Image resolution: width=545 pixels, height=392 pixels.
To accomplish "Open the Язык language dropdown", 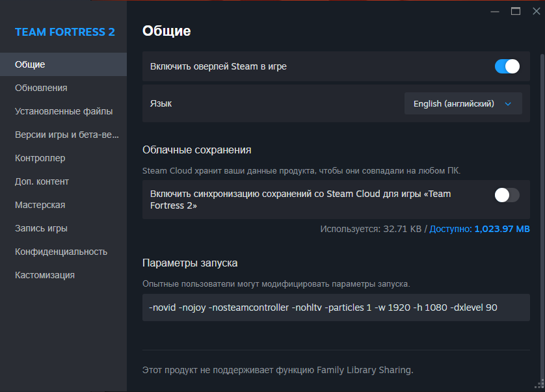I will tap(463, 103).
